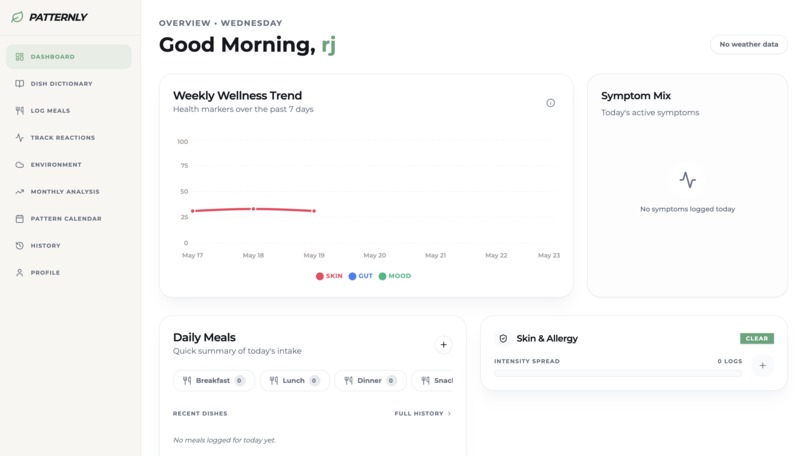
Task: Toggle Mood series in chart legend
Action: click(x=395, y=276)
